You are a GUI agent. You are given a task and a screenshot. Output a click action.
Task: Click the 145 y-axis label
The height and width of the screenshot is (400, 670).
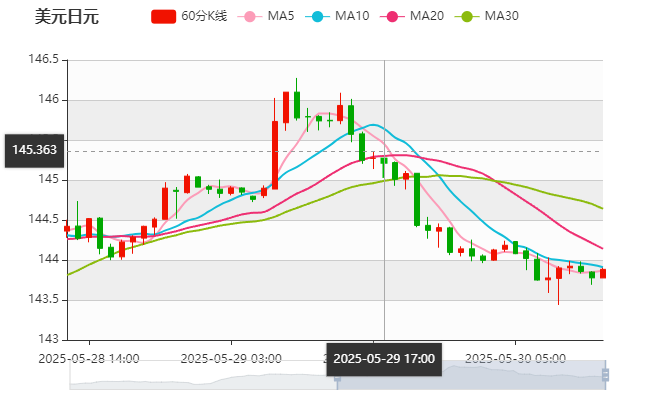coord(48,179)
